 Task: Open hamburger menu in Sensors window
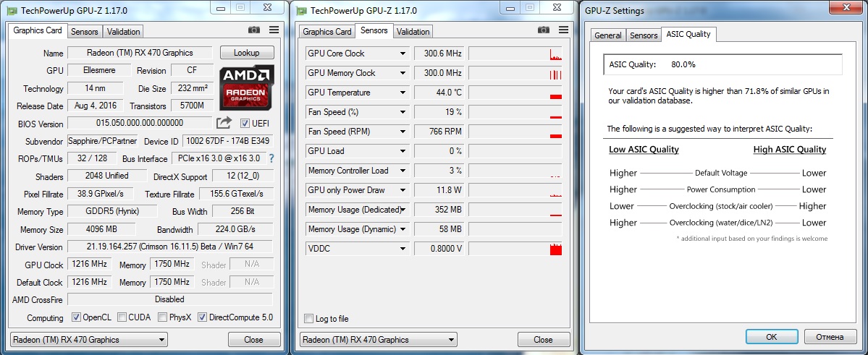tap(563, 30)
